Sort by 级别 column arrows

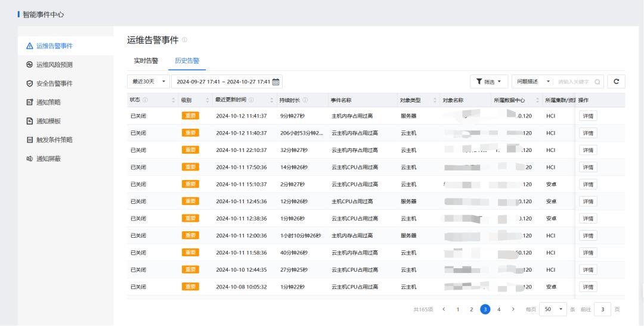[x=208, y=100]
